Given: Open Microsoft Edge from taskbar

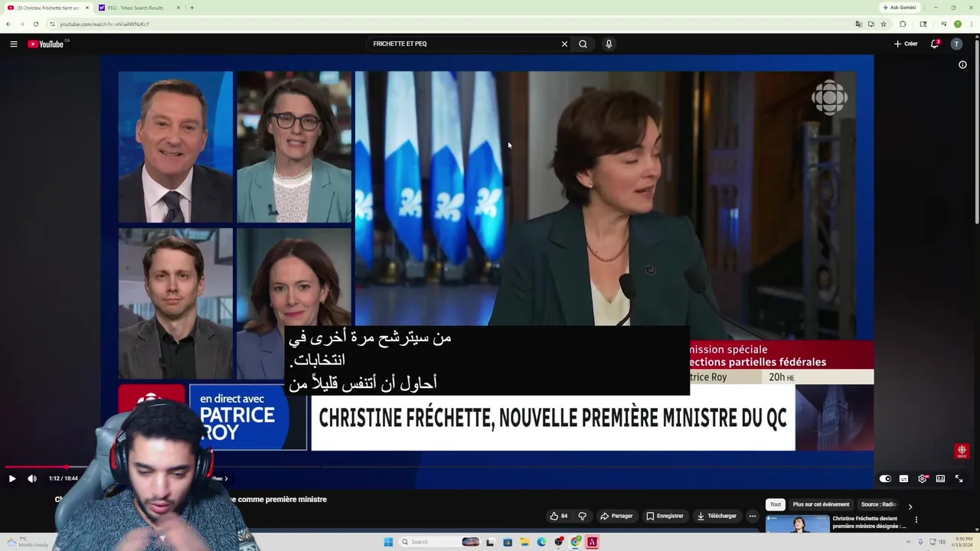Looking at the screenshot, I should 541,542.
